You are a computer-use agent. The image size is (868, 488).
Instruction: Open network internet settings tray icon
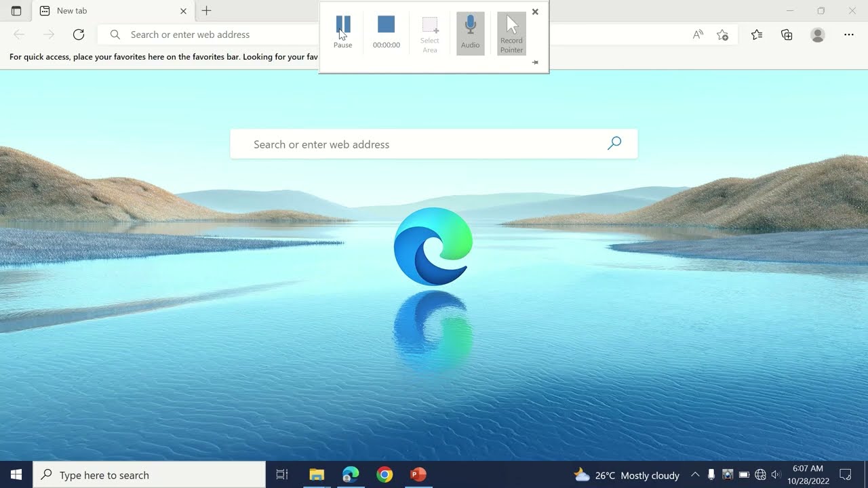760,475
